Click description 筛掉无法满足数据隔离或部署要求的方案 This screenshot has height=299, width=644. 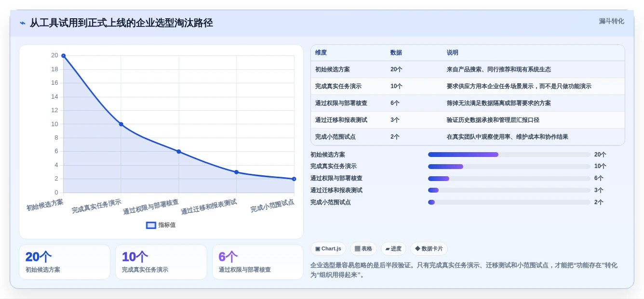pyautogui.click(x=499, y=103)
